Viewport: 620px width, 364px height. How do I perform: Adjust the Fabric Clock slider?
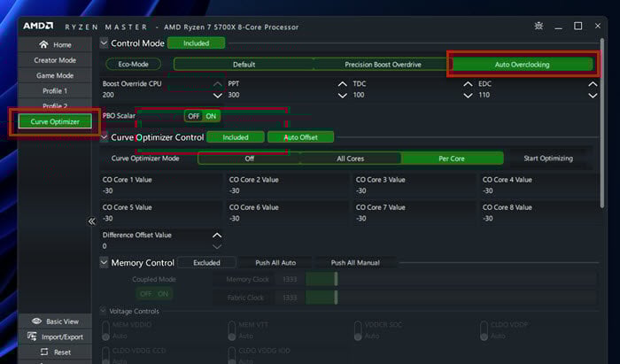pyautogui.click(x=336, y=298)
